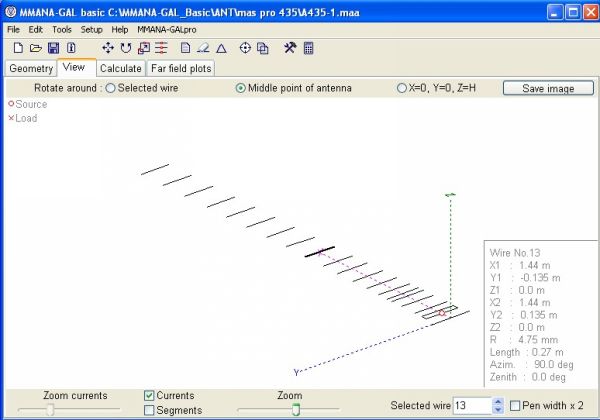
Task: Click the rotate antenna icon
Action: click(126, 48)
